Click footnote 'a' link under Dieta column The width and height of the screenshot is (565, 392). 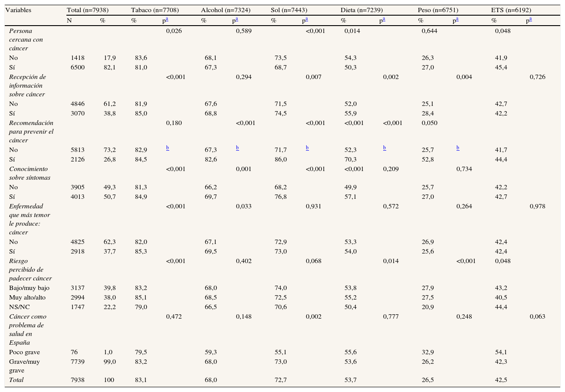pos(384,20)
